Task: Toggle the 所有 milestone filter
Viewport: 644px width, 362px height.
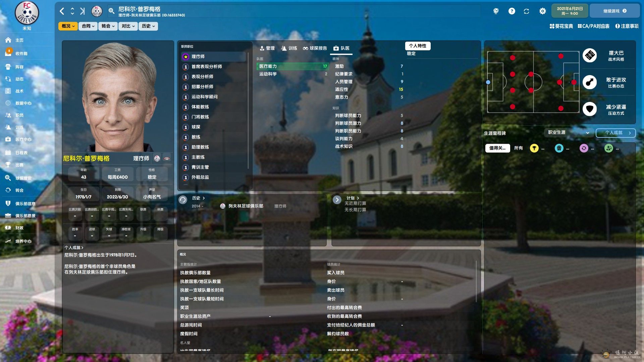Action: click(518, 148)
